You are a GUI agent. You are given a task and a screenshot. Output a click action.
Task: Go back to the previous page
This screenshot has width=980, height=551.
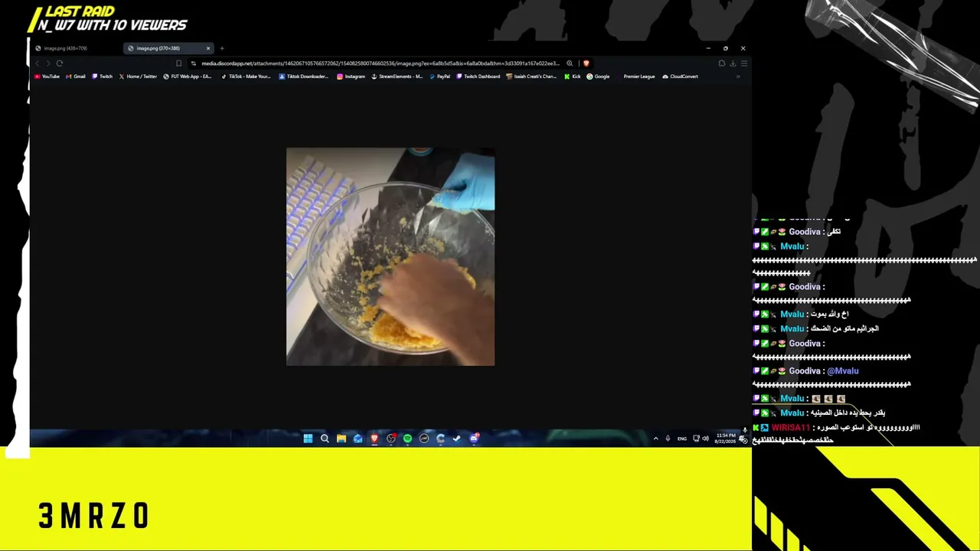point(37,64)
